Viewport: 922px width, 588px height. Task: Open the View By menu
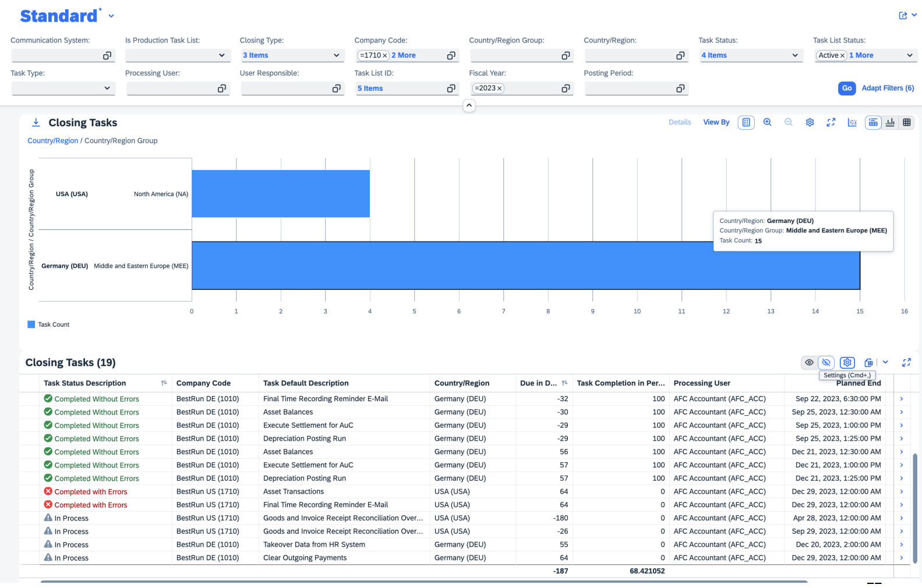point(716,122)
